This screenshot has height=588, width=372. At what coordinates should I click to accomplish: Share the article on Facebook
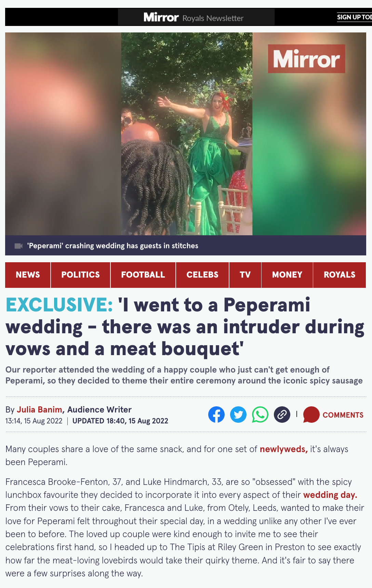(216, 415)
